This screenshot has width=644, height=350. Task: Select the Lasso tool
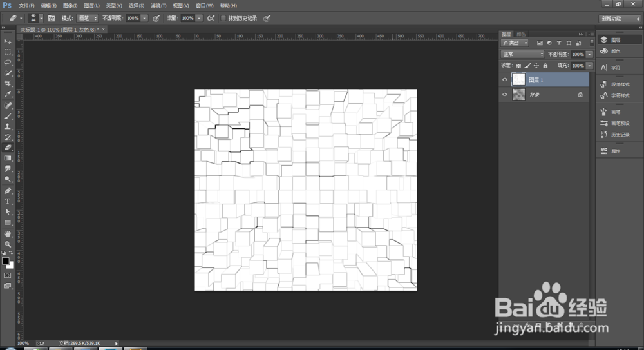pos(7,63)
